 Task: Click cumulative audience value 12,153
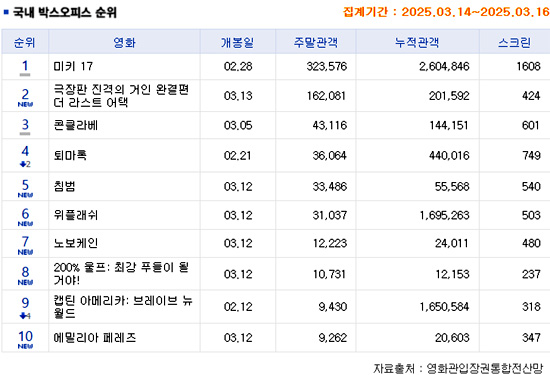coord(452,274)
